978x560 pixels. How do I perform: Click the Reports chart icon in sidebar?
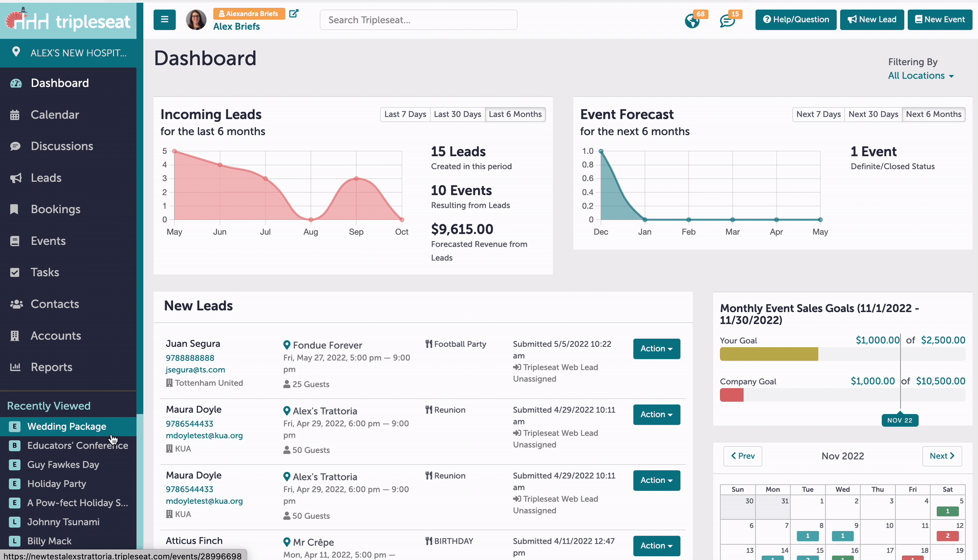tap(15, 367)
